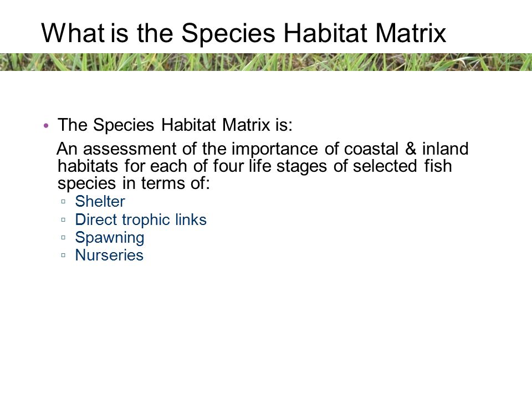Select the 'Direct trophic links' item

[x=141, y=219]
